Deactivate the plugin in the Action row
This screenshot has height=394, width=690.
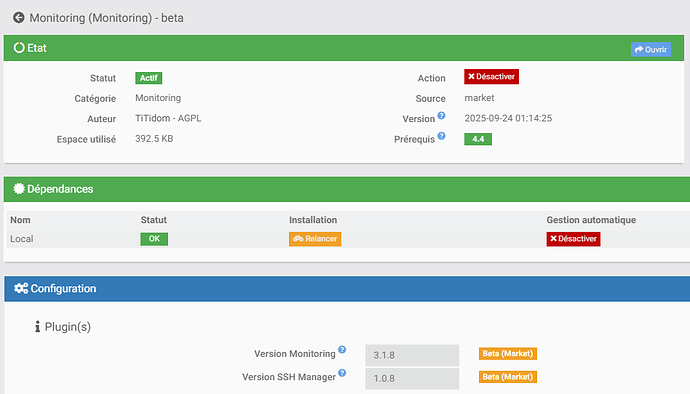point(491,77)
